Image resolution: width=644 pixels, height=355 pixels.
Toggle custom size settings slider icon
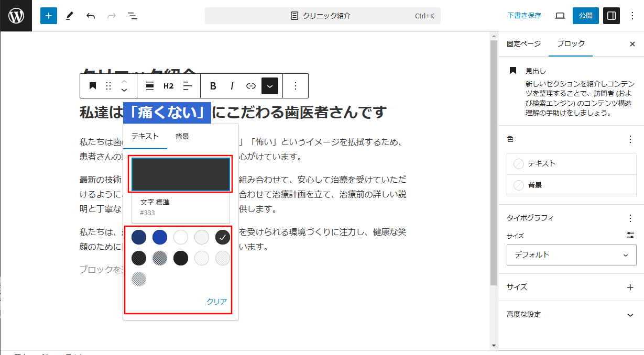click(630, 236)
